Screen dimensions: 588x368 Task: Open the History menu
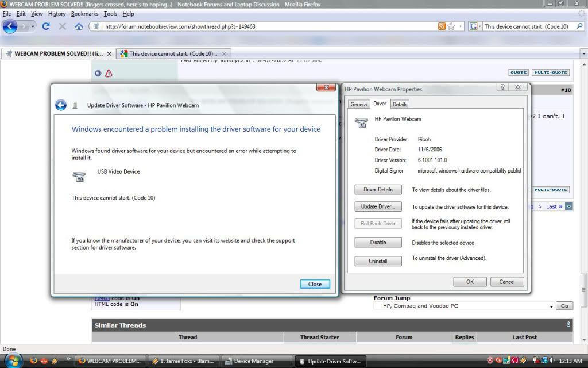(57, 14)
